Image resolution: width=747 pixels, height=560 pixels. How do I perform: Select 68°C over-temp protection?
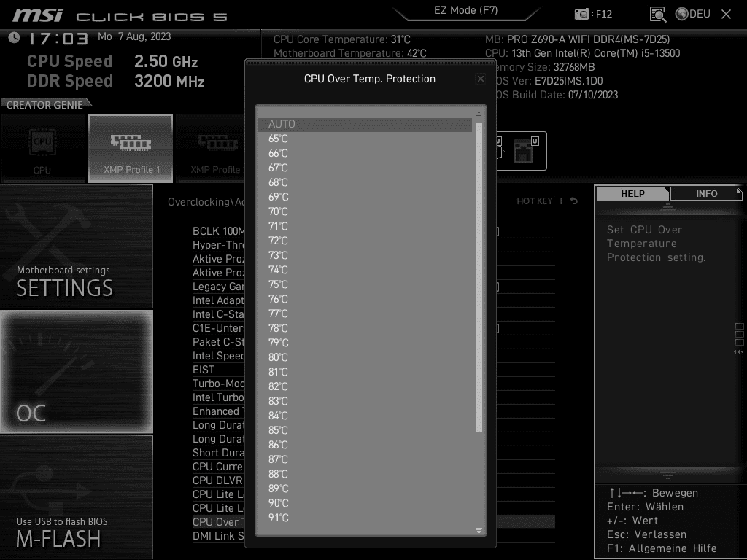pos(365,182)
